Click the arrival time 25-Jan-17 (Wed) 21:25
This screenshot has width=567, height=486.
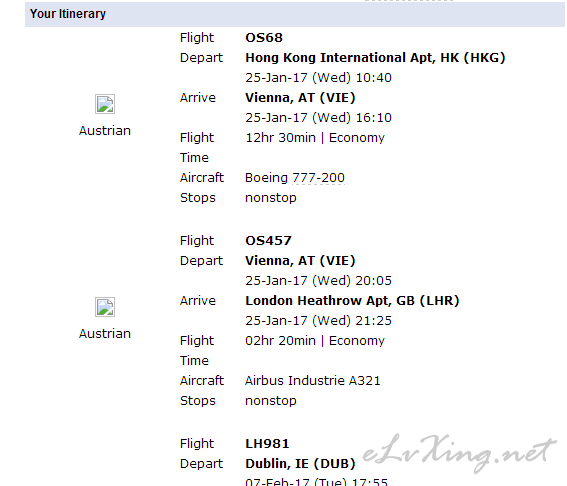coord(318,321)
